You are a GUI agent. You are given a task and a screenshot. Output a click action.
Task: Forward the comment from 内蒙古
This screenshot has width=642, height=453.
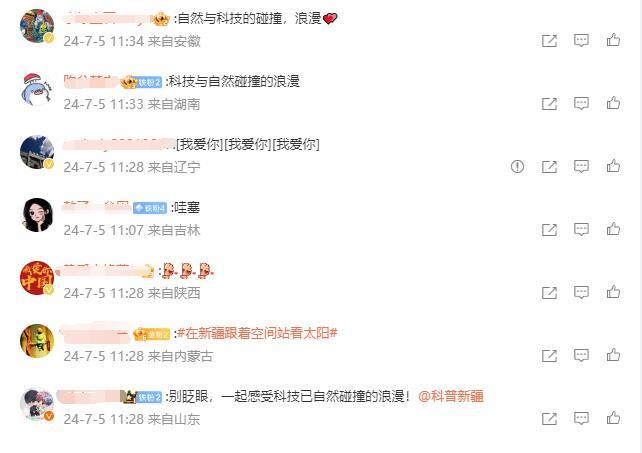click(549, 356)
